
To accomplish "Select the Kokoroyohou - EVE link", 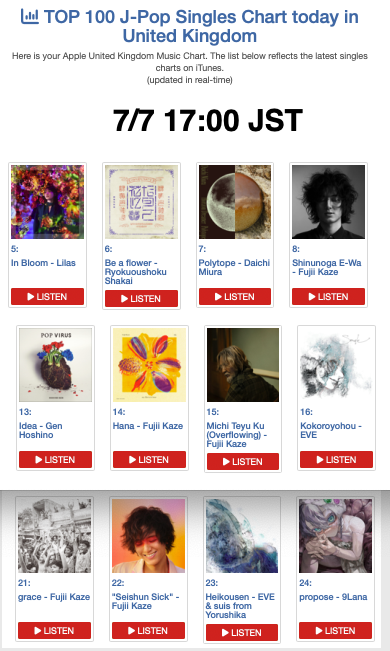I will click(331, 430).
